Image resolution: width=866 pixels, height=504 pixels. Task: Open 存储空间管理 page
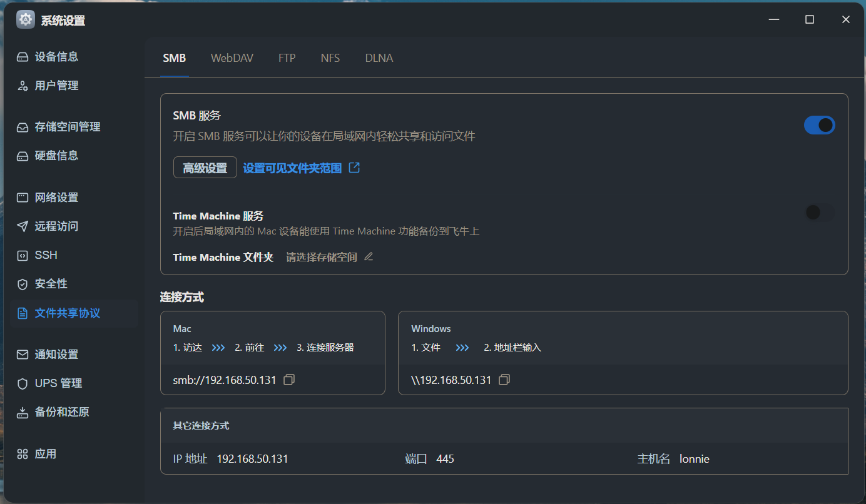click(67, 127)
